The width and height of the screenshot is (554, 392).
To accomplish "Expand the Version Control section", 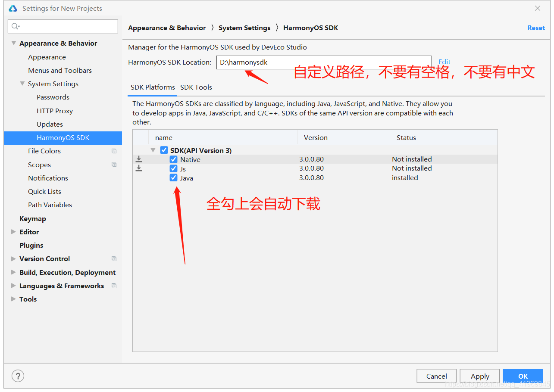I will (13, 258).
